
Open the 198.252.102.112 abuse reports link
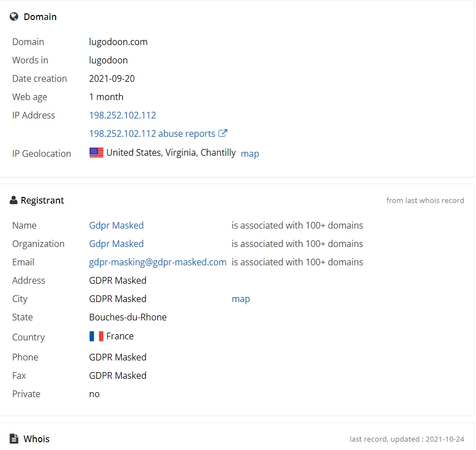(x=152, y=133)
